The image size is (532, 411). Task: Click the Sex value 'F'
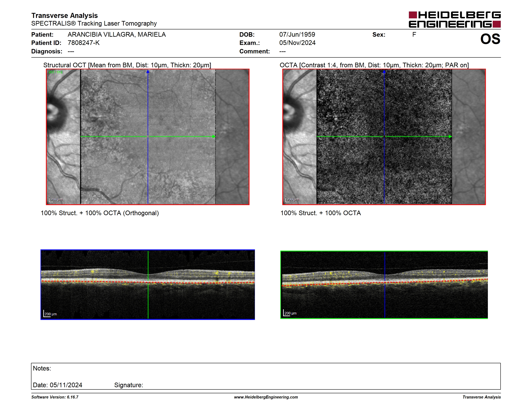[x=414, y=35]
